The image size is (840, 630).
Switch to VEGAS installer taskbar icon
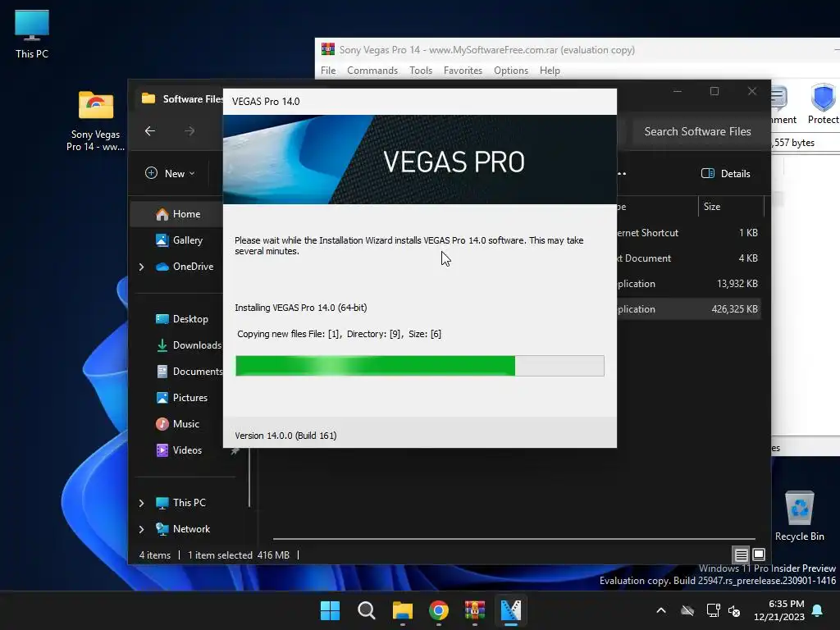[510, 610]
